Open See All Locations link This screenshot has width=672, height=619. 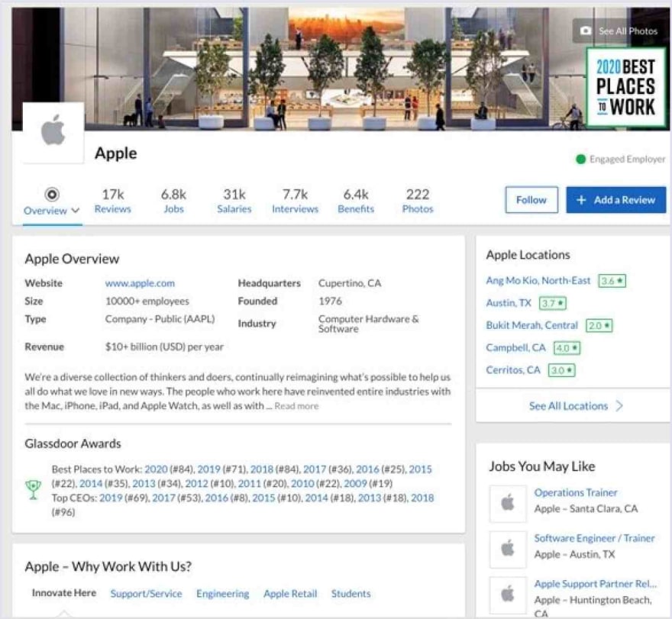click(x=568, y=406)
